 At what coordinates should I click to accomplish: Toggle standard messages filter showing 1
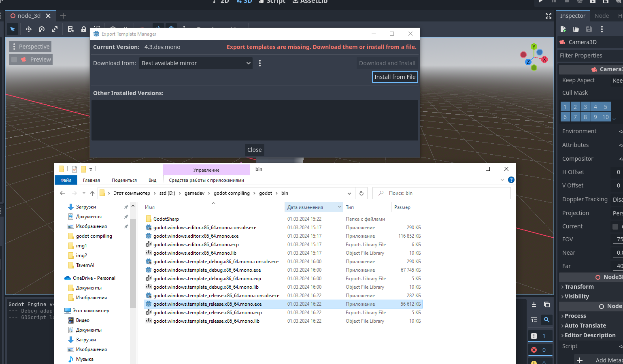point(540,336)
